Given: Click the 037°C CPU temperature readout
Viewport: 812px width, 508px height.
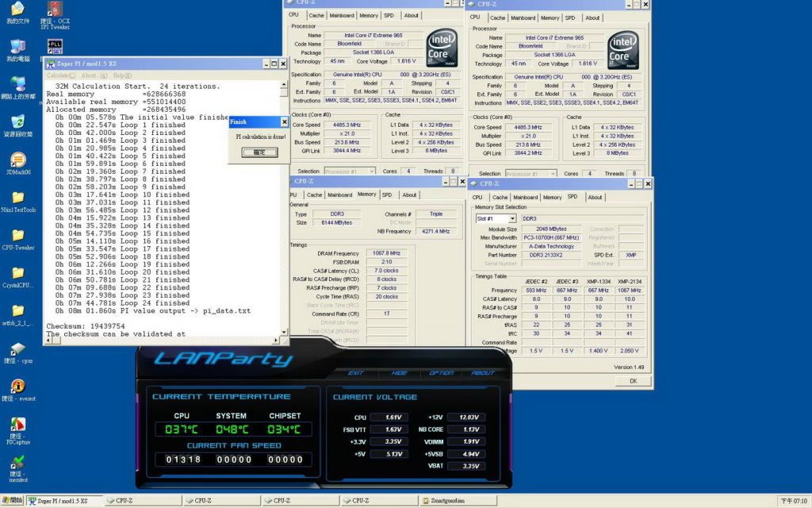Looking at the screenshot, I should tap(182, 429).
